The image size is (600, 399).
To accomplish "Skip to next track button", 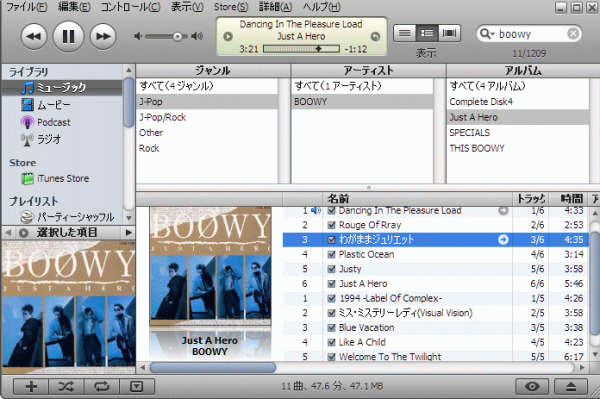I will pos(103,36).
